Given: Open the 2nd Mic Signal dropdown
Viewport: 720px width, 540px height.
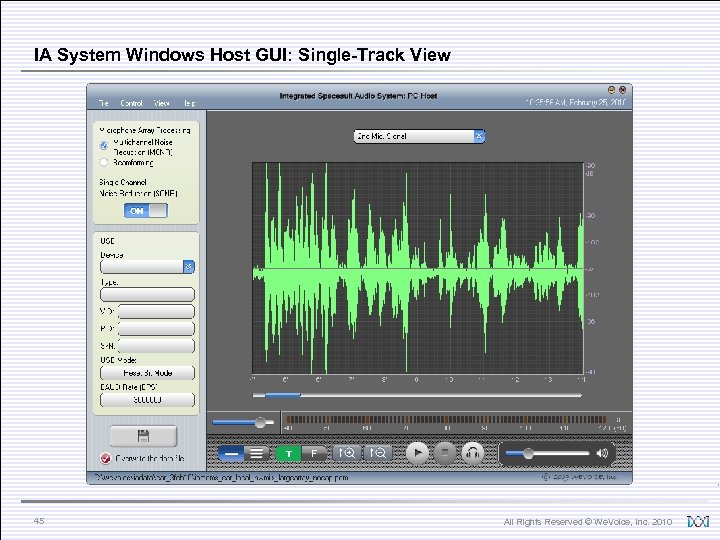Looking at the screenshot, I should 419,136.
